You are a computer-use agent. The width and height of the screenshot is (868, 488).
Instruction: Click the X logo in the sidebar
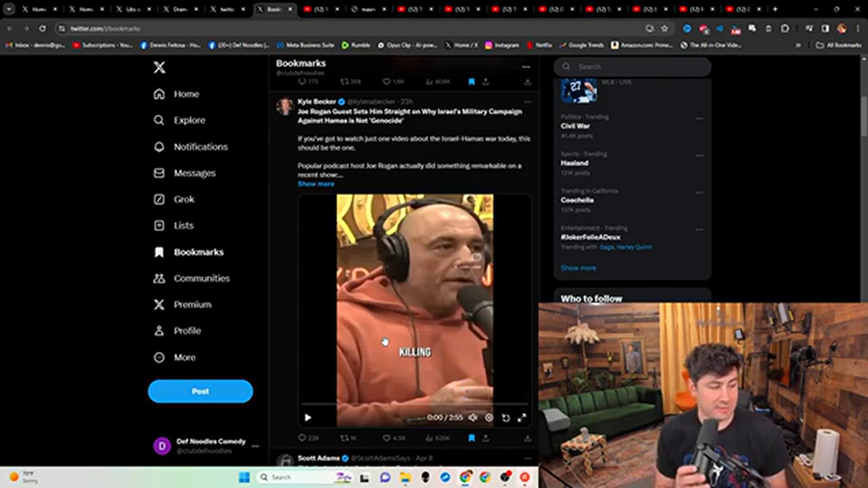(159, 67)
